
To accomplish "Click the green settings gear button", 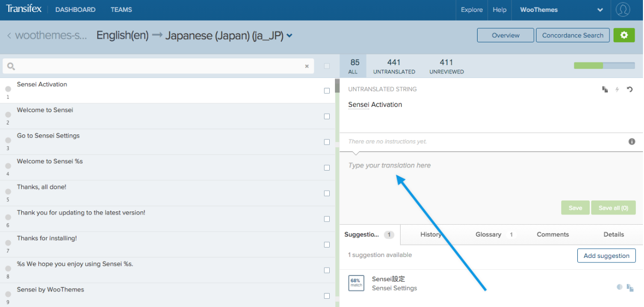I will point(624,35).
